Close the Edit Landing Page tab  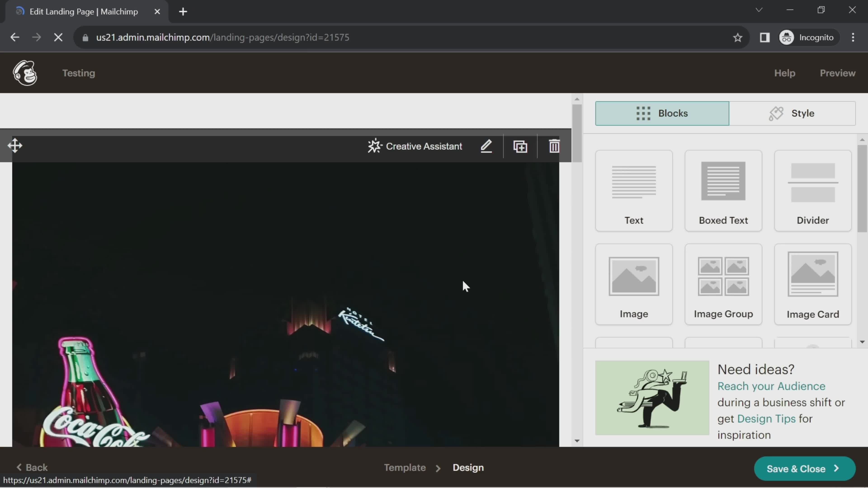pyautogui.click(x=157, y=12)
